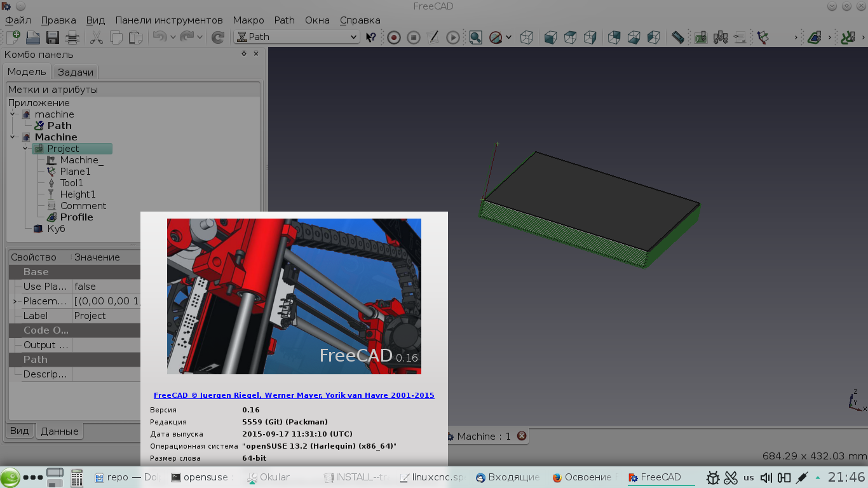The width and height of the screenshot is (868, 488).
Task: Select the Comment tree item
Action: [83, 206]
